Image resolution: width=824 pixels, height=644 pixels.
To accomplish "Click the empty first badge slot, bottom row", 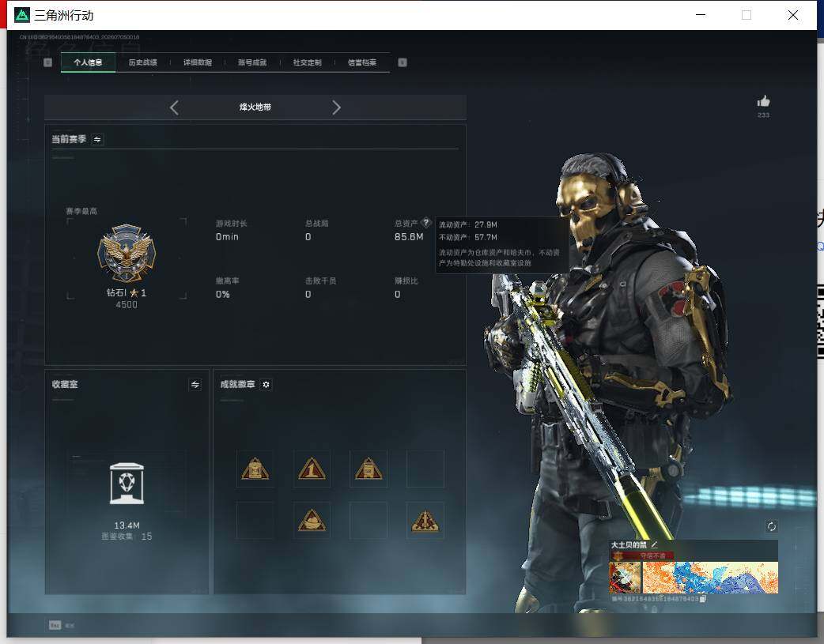I will [255, 520].
